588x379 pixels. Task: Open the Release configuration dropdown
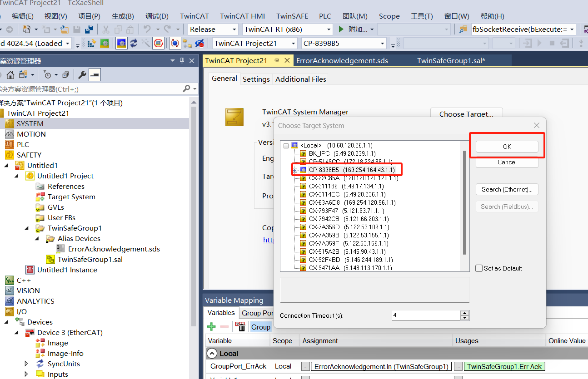tap(213, 30)
